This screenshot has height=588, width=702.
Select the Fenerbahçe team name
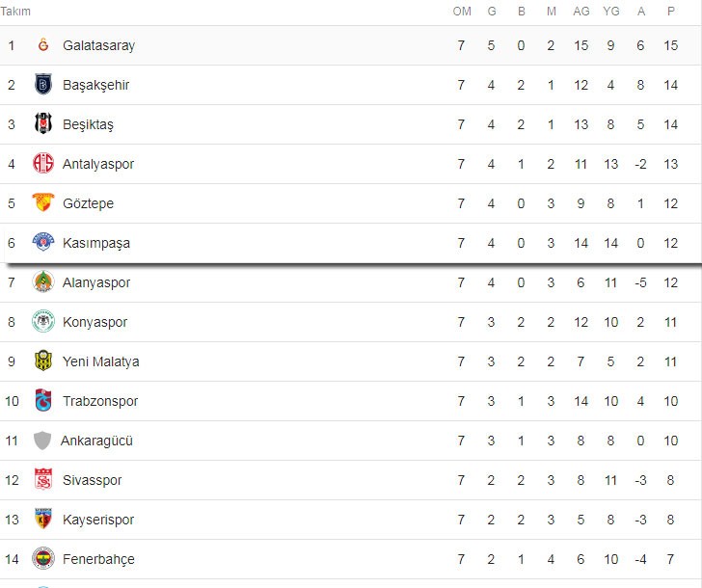click(x=98, y=559)
